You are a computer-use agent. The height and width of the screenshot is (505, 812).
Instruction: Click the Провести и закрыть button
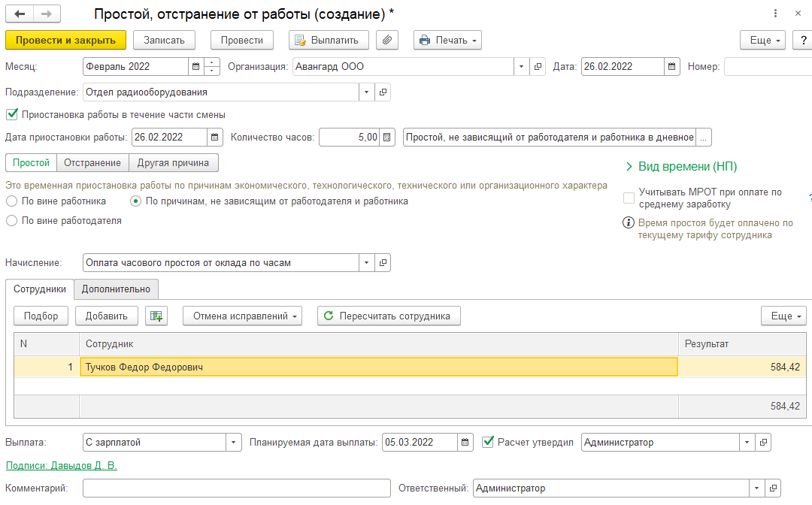[x=65, y=40]
